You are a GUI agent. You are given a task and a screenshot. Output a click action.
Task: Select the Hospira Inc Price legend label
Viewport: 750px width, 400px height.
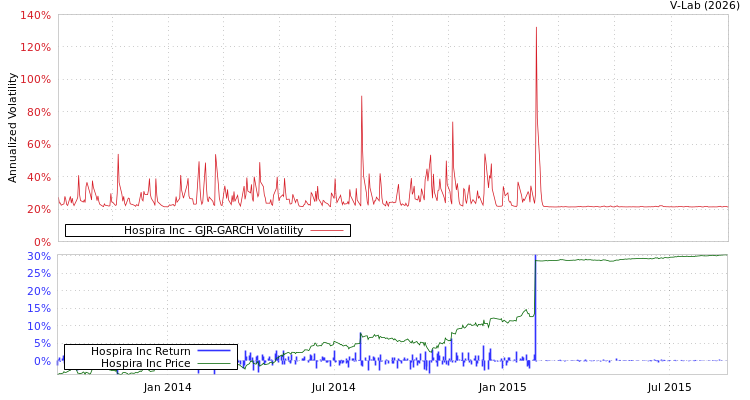tap(145, 363)
